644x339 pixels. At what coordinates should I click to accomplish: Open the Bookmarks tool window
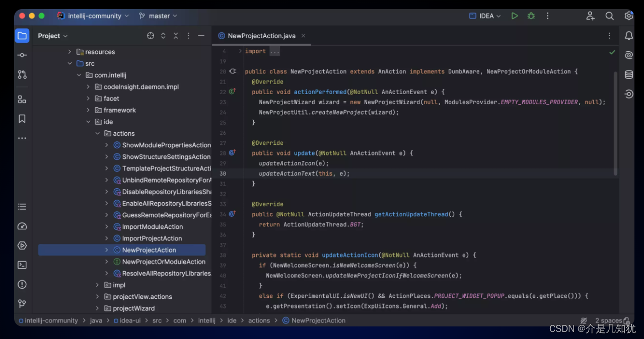tap(22, 119)
